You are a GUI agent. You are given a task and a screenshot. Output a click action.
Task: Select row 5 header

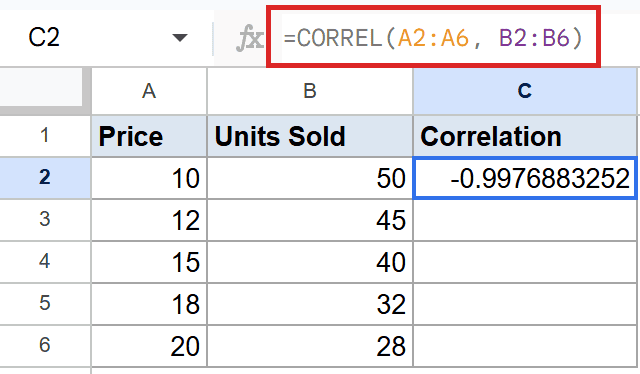(x=45, y=304)
